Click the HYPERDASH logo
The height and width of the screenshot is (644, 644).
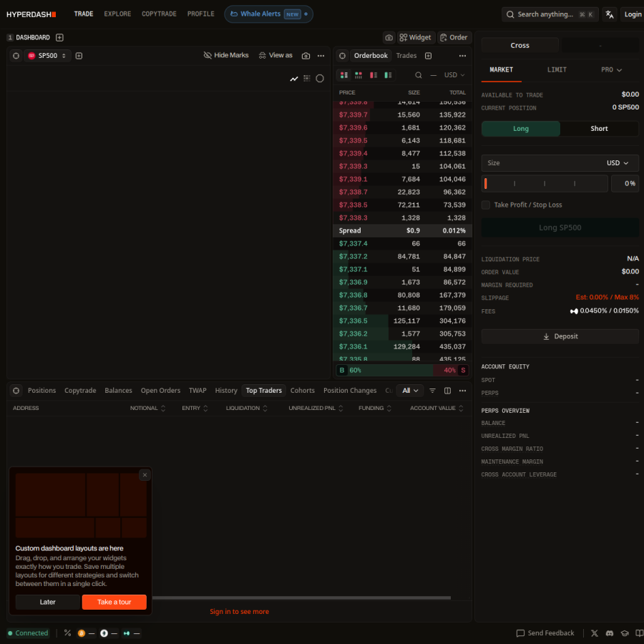(31, 14)
